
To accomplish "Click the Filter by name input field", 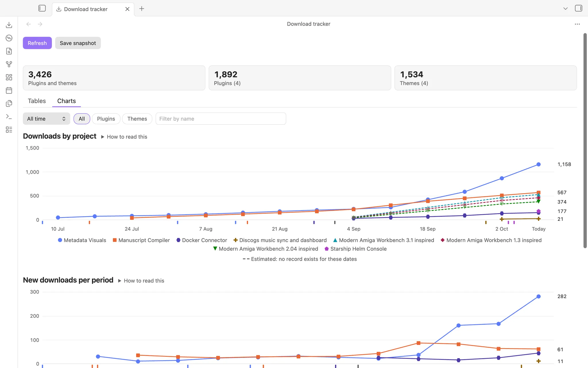I will click(x=221, y=119).
